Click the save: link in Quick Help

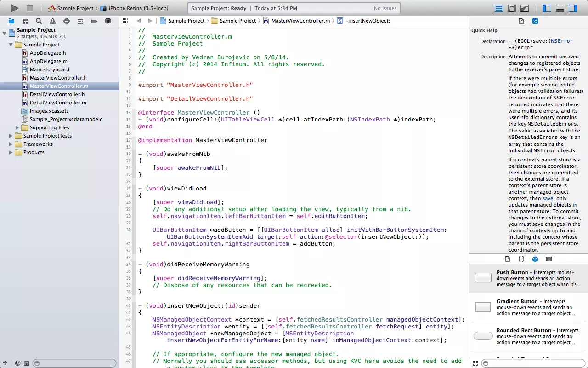click(548, 198)
